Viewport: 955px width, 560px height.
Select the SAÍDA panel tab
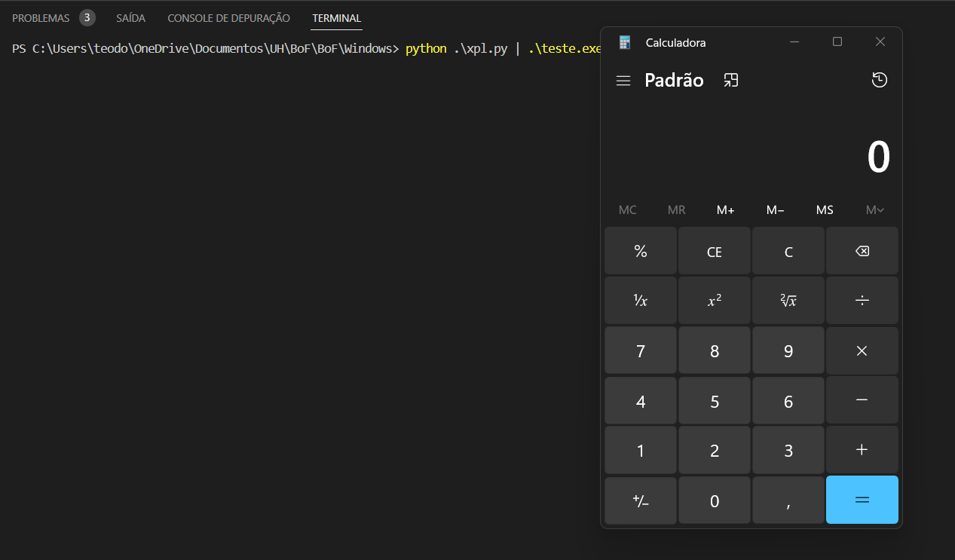point(130,18)
